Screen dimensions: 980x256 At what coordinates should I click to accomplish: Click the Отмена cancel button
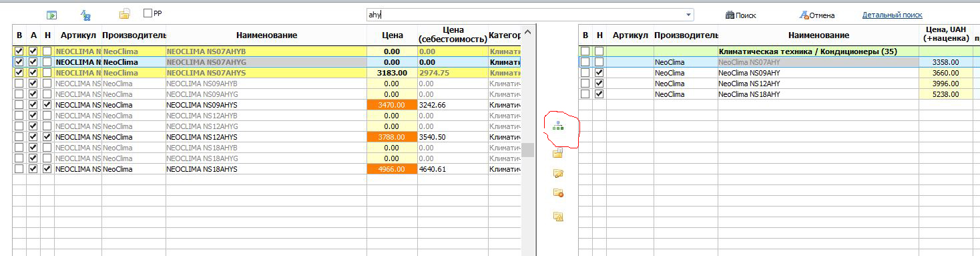[x=816, y=15]
